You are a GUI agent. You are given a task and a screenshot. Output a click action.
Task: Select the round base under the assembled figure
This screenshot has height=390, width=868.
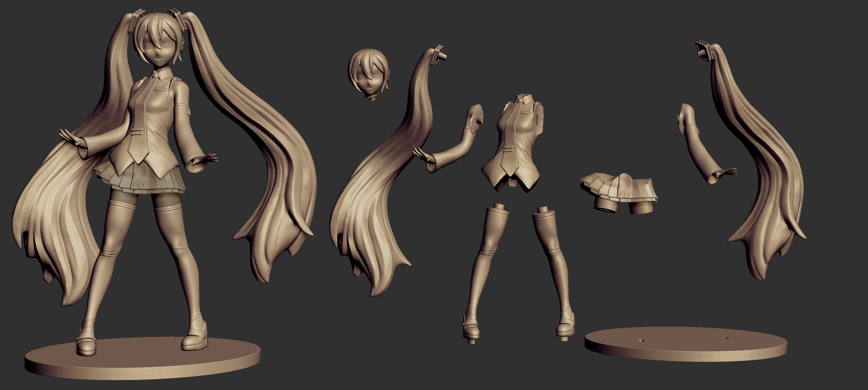[143, 358]
